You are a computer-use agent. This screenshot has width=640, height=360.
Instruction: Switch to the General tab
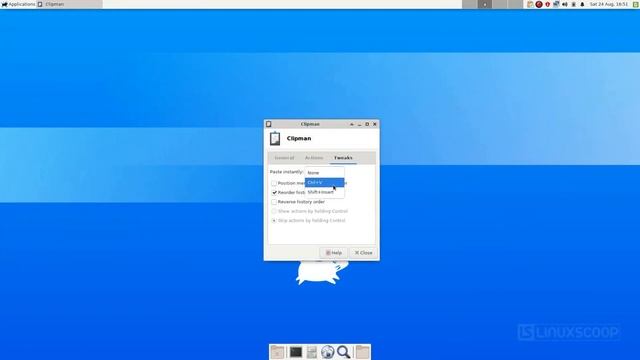[x=284, y=158]
